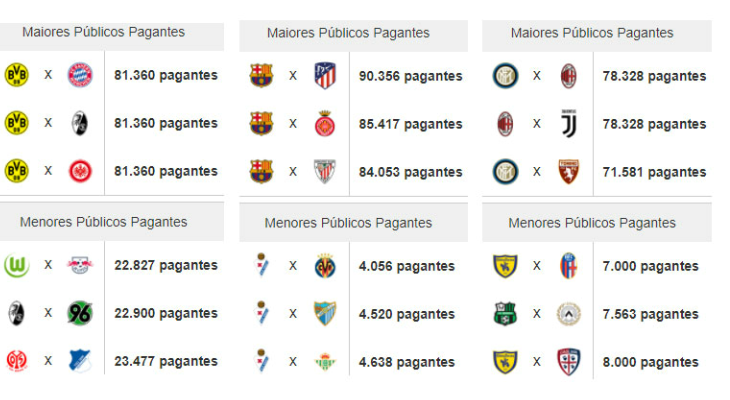This screenshot has width=730, height=400.
Task: Click the Sassuolo club badge
Action: pyautogui.click(x=505, y=314)
